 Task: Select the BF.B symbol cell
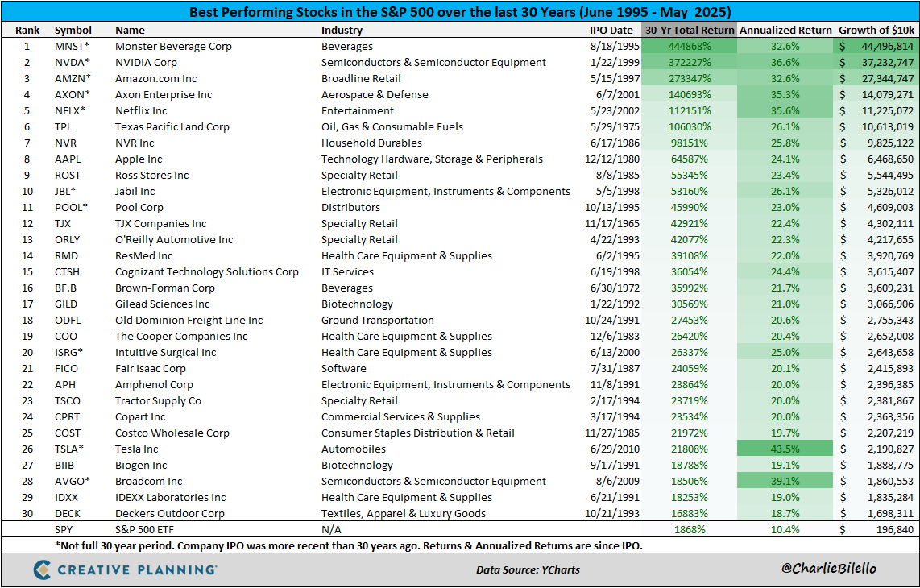66,288
